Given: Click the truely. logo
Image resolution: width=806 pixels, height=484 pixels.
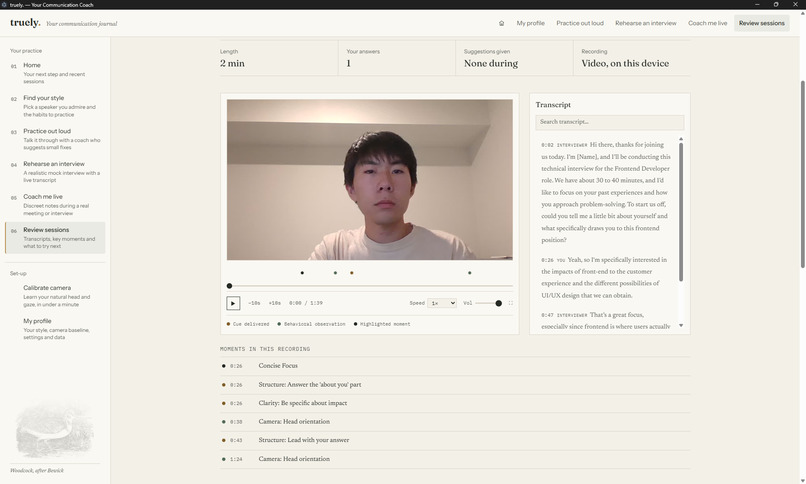Looking at the screenshot, I should 25,23.
